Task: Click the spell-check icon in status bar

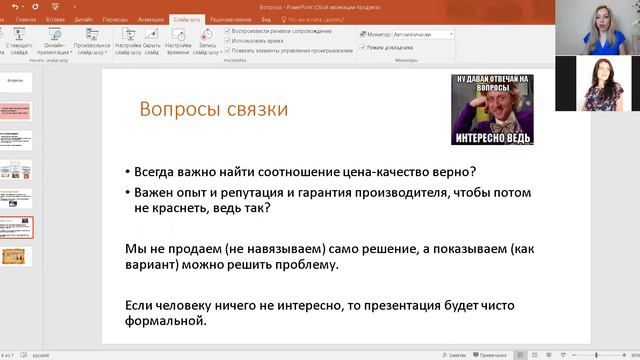Action: (x=24, y=355)
